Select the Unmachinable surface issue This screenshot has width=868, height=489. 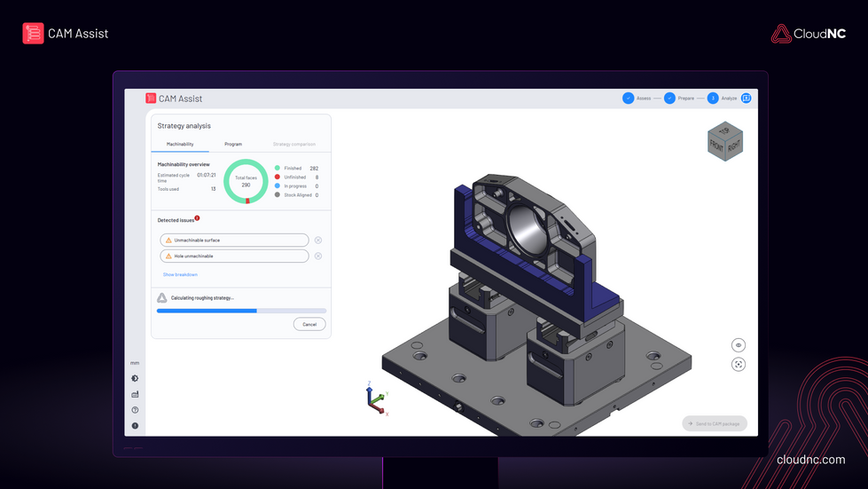(x=234, y=241)
